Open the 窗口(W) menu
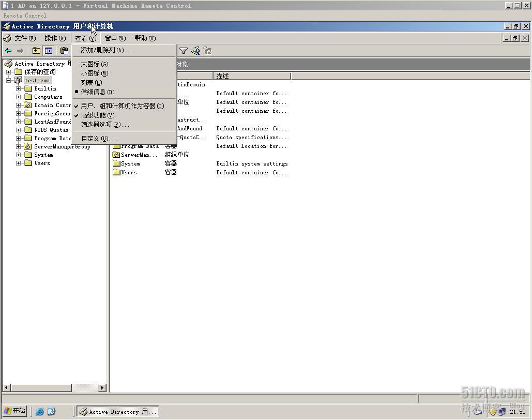This screenshot has width=532, height=420. coord(115,38)
